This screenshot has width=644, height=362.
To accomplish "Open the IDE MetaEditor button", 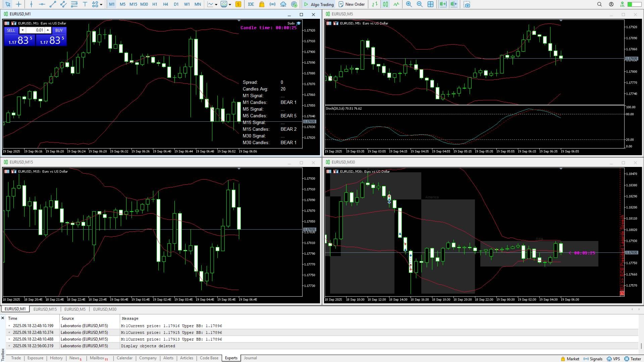I will point(251,4).
